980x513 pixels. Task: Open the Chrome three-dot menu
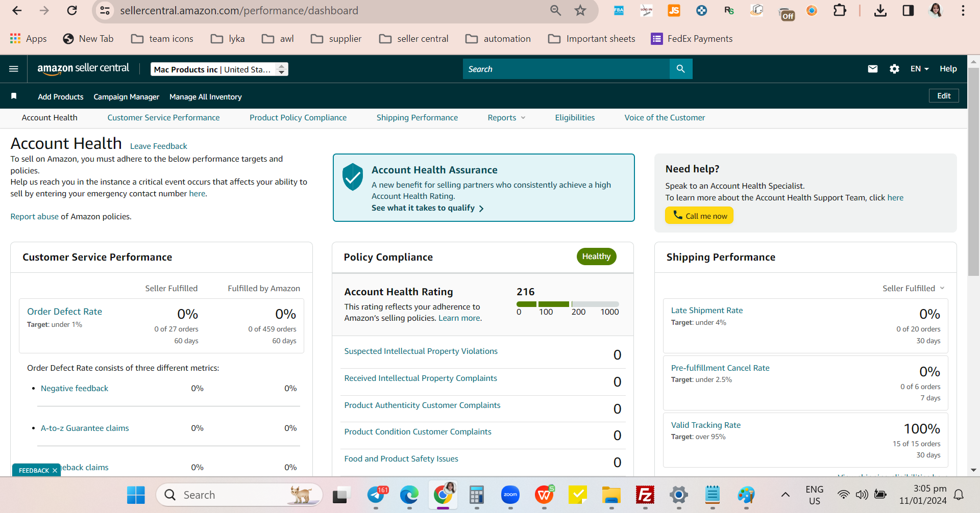[963, 10]
